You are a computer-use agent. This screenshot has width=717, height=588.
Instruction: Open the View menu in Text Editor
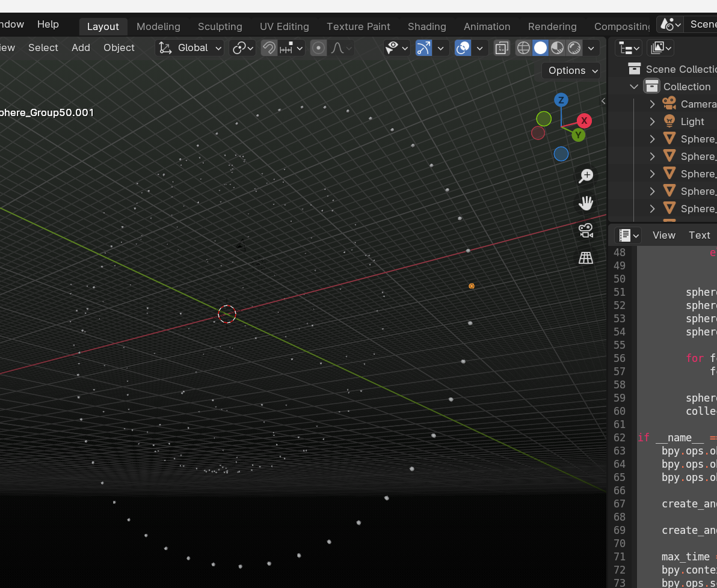(663, 235)
